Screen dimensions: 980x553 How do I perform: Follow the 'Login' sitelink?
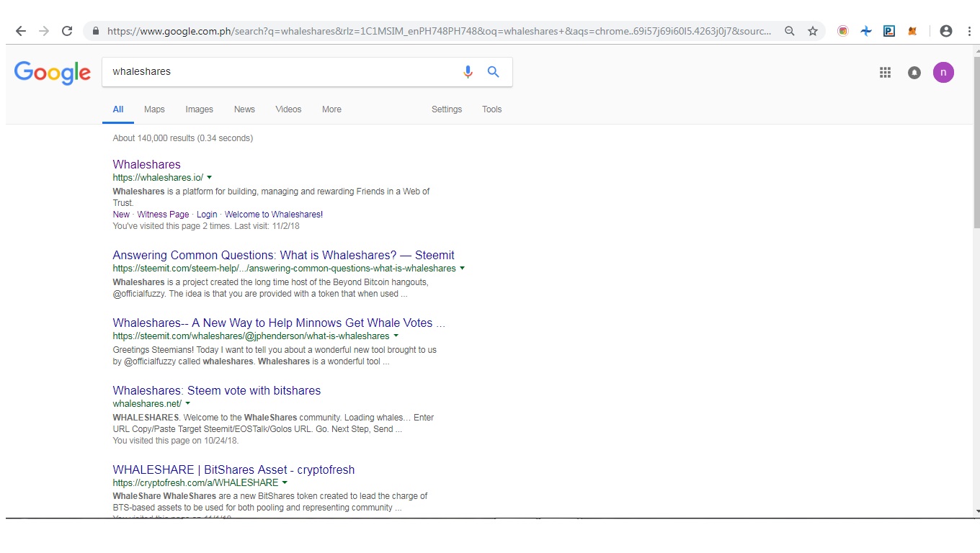pyautogui.click(x=207, y=215)
